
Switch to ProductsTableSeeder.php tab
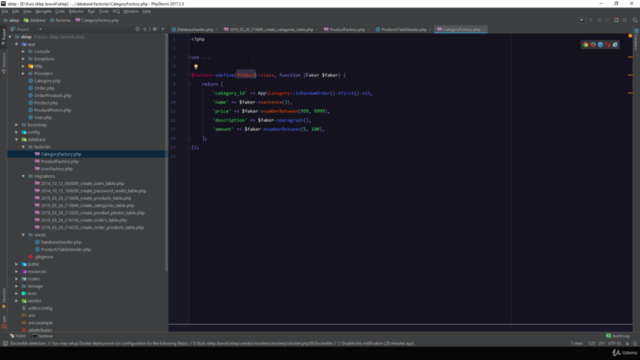click(404, 29)
